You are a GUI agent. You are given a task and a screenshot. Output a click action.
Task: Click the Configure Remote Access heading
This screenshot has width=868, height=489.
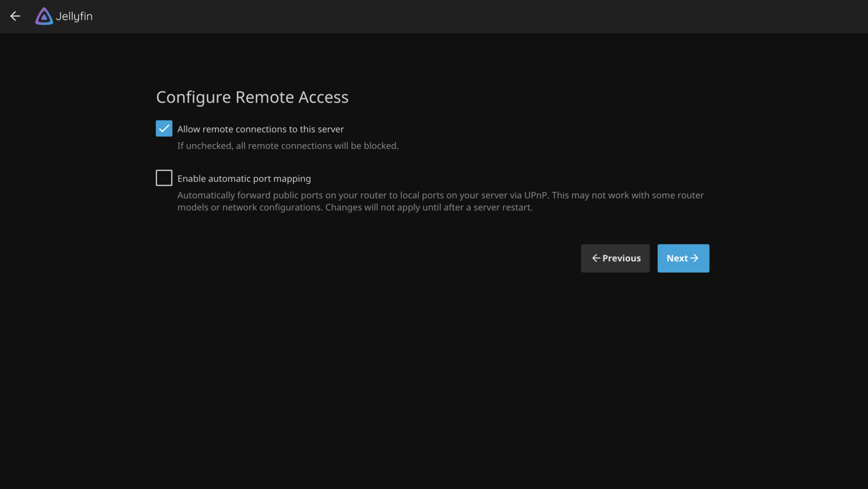(252, 97)
